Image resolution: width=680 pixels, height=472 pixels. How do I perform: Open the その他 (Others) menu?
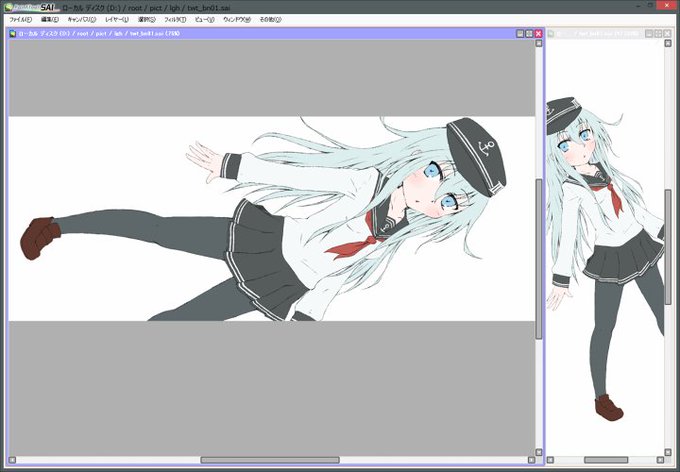[x=270, y=20]
